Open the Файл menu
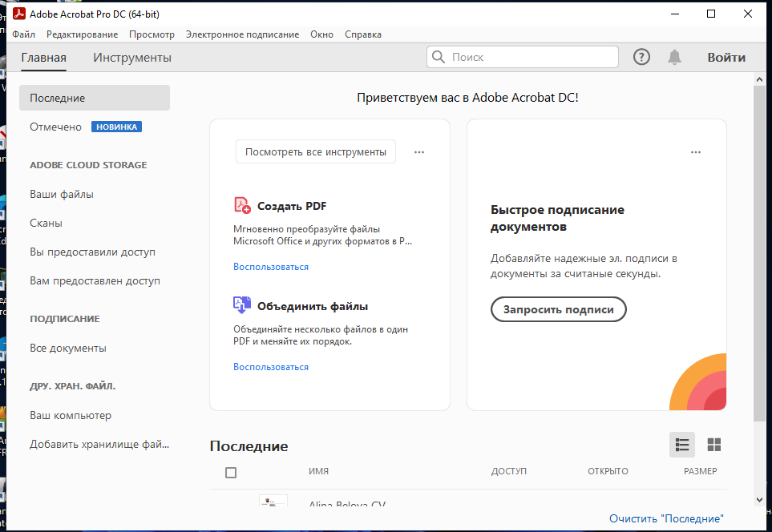Image resolution: width=772 pixels, height=532 pixels. [23, 34]
